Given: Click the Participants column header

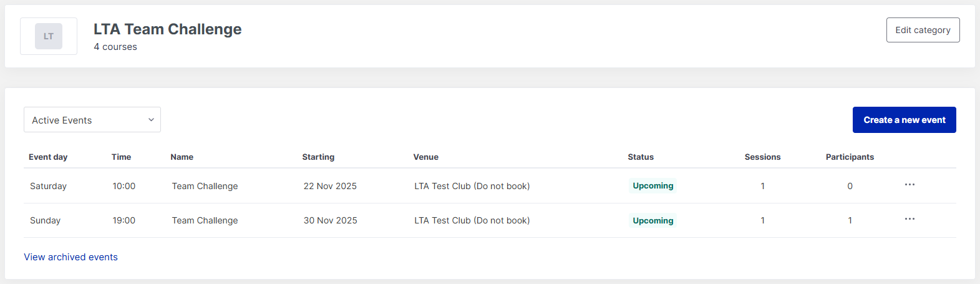Looking at the screenshot, I should [x=850, y=157].
